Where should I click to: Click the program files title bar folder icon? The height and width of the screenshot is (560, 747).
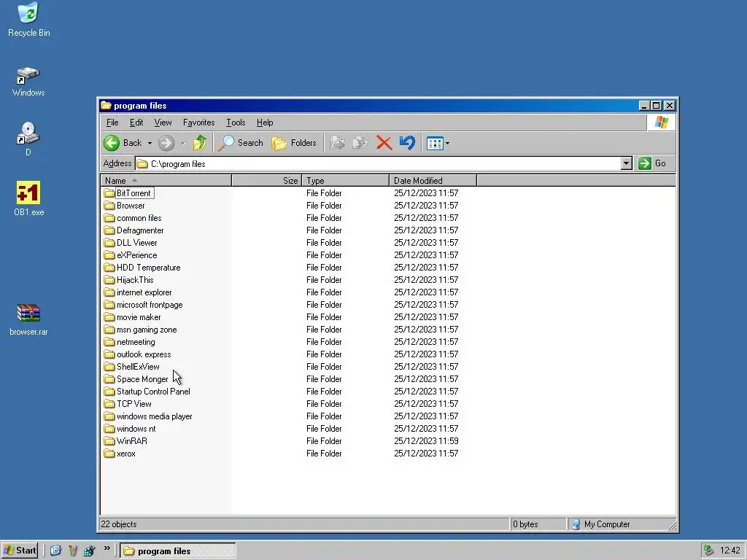click(107, 105)
